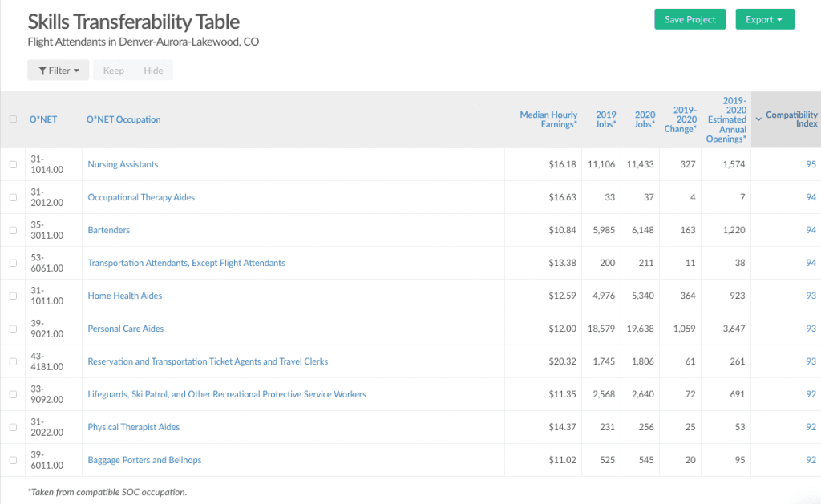Open Reservation and Transportation Ticket Agents link
Viewport: 821px width, 504px height.
208,361
